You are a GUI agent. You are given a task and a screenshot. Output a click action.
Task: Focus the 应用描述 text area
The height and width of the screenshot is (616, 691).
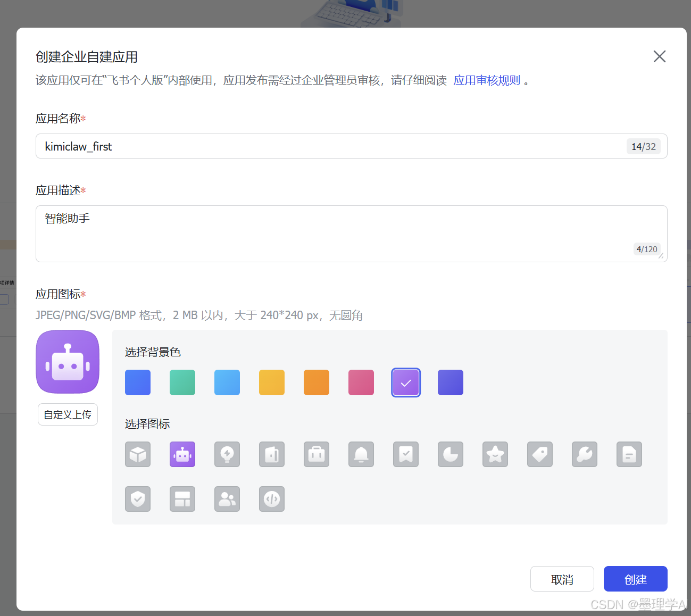click(352, 234)
